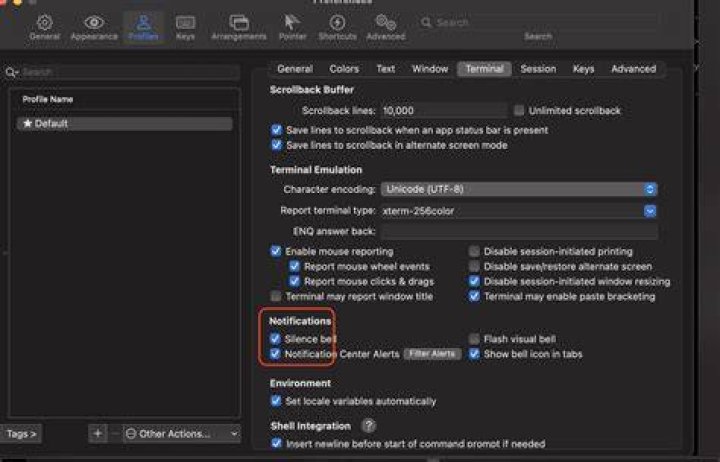Toggle Notification Center Alerts checkbox
This screenshot has height=462, width=720.
[x=275, y=354]
